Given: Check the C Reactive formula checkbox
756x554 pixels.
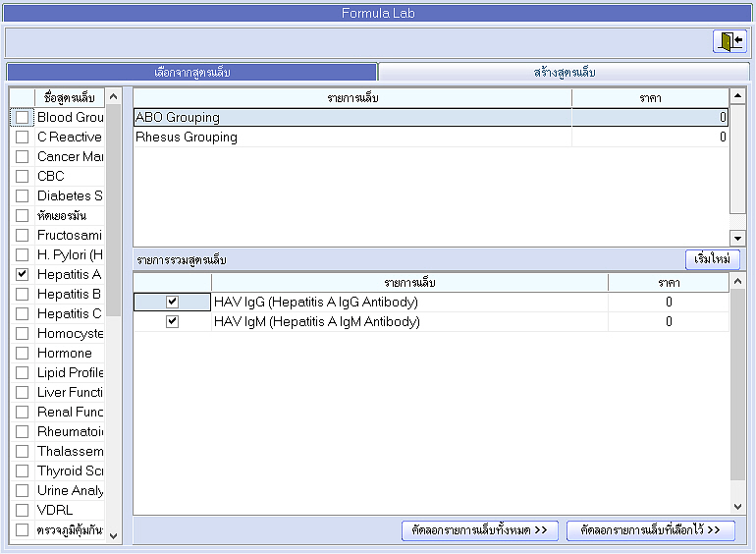Looking at the screenshot, I should (x=23, y=137).
